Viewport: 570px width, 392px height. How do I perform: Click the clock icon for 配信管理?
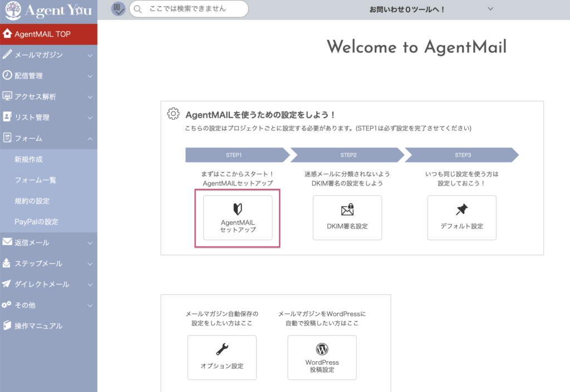click(7, 75)
